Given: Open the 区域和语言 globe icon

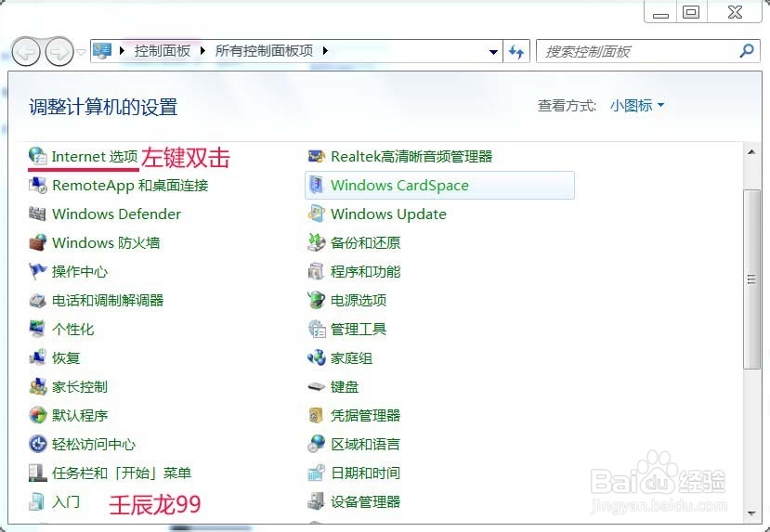Looking at the screenshot, I should click(x=316, y=444).
